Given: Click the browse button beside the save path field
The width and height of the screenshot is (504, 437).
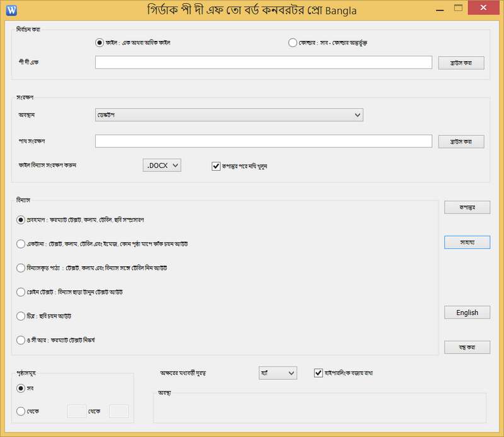Looking at the screenshot, I should (461, 141).
